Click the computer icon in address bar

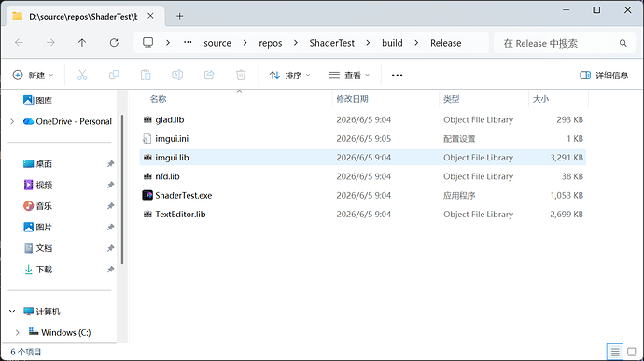click(147, 43)
